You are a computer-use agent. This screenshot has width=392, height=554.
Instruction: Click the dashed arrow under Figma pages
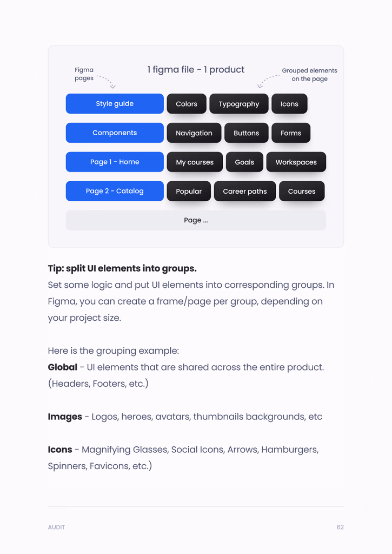[107, 82]
